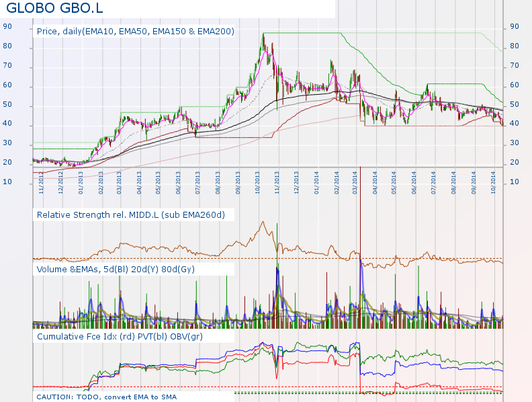Click the relative strength line peak in October 2013

263,223
